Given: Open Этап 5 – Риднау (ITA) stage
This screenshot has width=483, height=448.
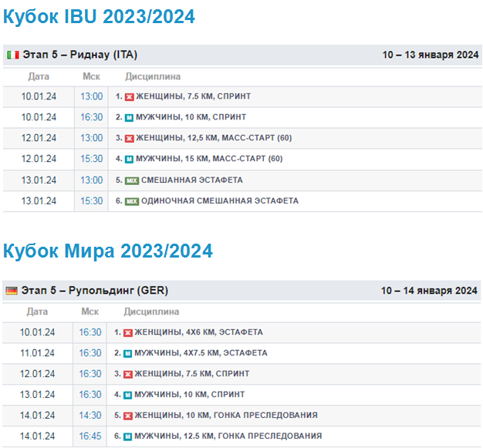Looking at the screenshot, I should click(80, 55).
